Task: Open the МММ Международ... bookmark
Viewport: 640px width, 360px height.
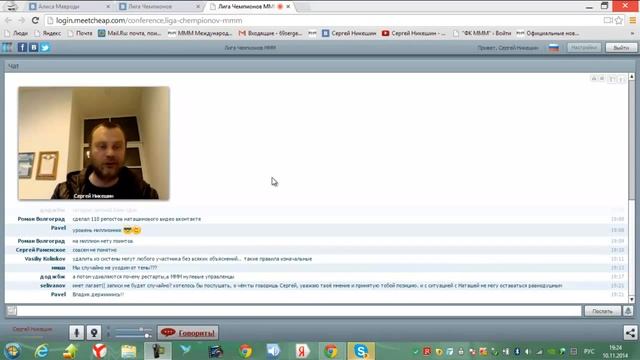Action: [200, 33]
